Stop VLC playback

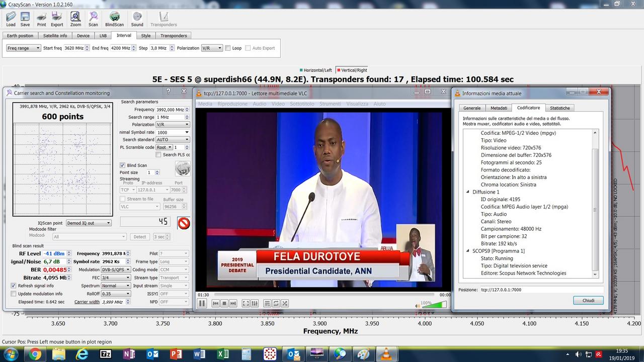point(224,303)
